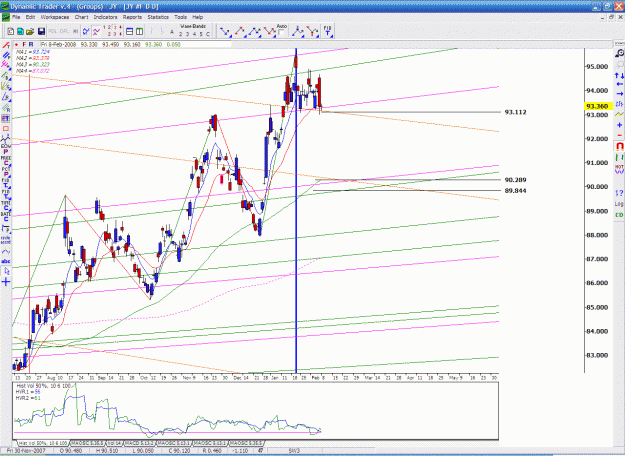Open the Edit menu
Viewport: 625px width, 456px height.
click(x=30, y=17)
